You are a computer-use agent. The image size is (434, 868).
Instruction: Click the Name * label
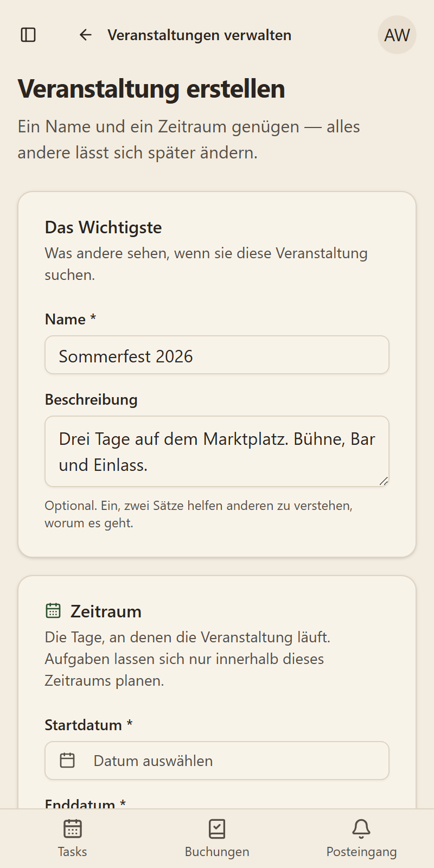tap(71, 319)
